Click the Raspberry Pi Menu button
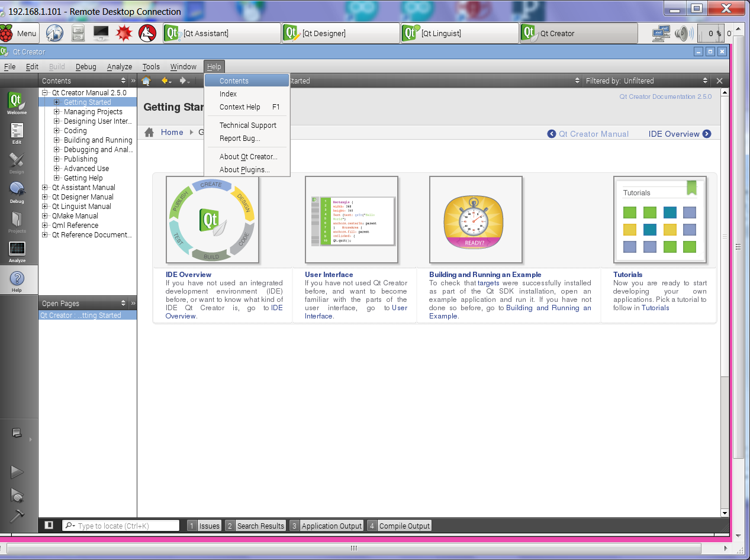This screenshot has width=750, height=560. click(20, 33)
